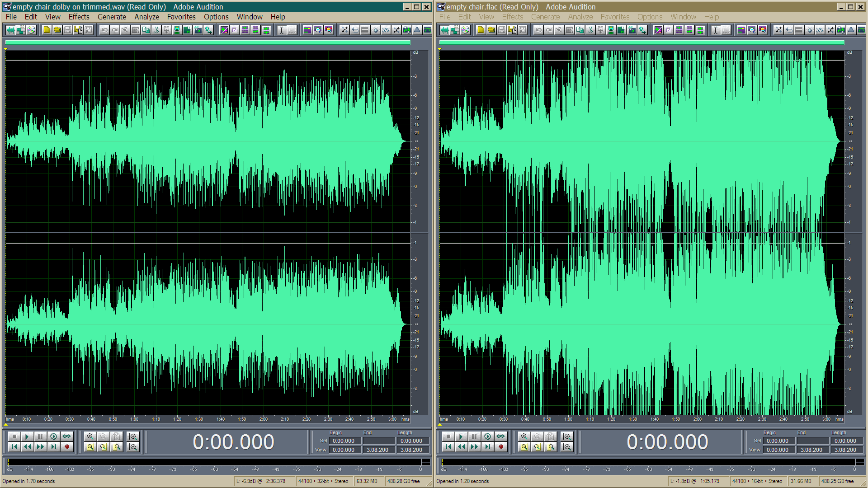Play the flac file in right window
The image size is (868, 488).
point(461,436)
